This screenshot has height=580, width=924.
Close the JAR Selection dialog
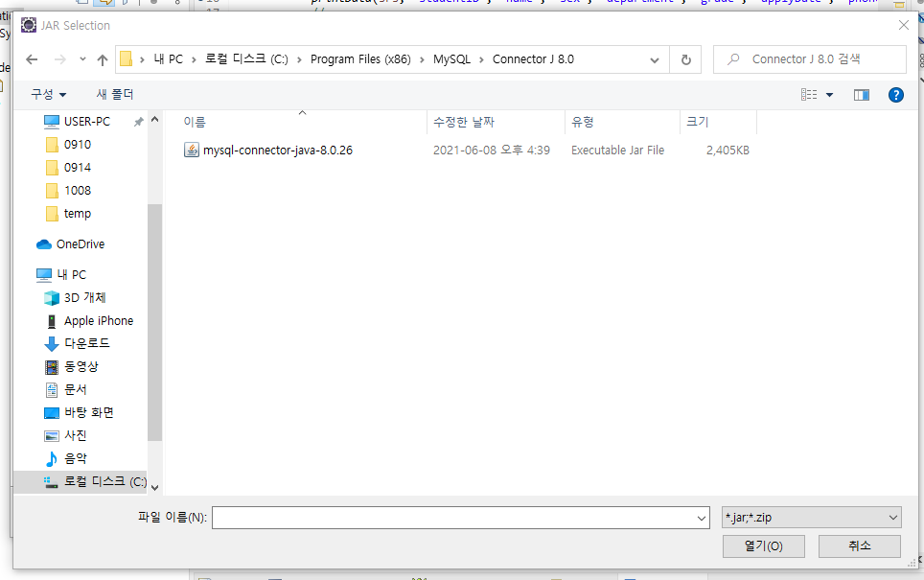tap(903, 25)
